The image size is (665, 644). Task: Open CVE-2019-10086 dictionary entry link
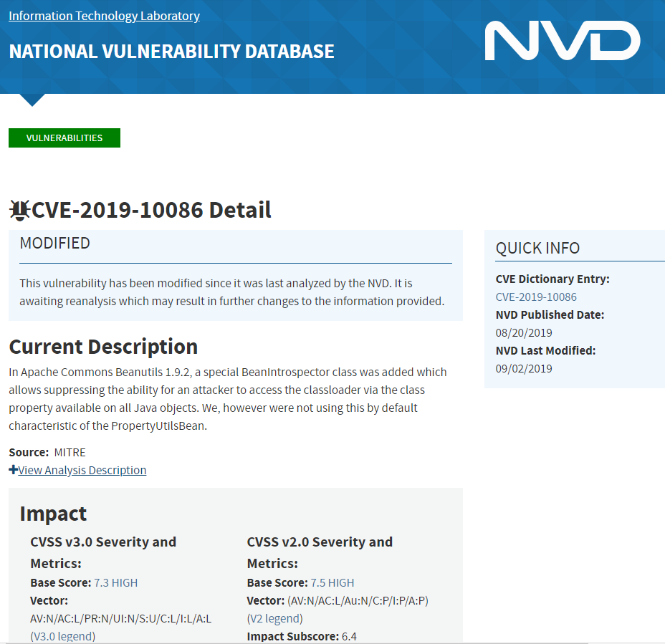(536, 297)
